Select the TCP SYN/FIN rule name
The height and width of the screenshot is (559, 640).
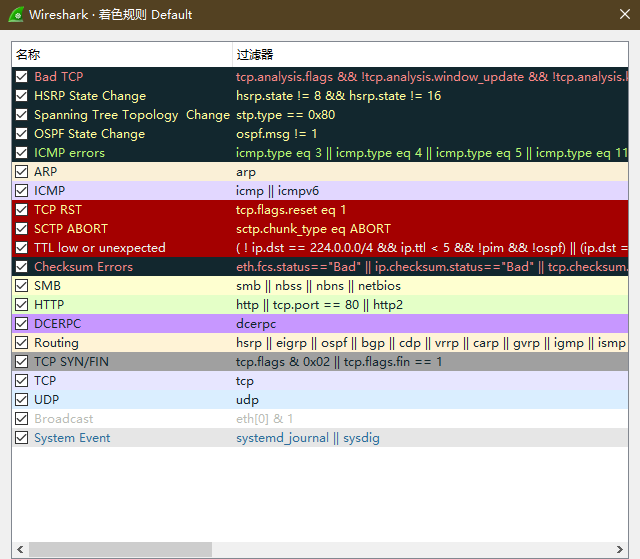point(71,362)
